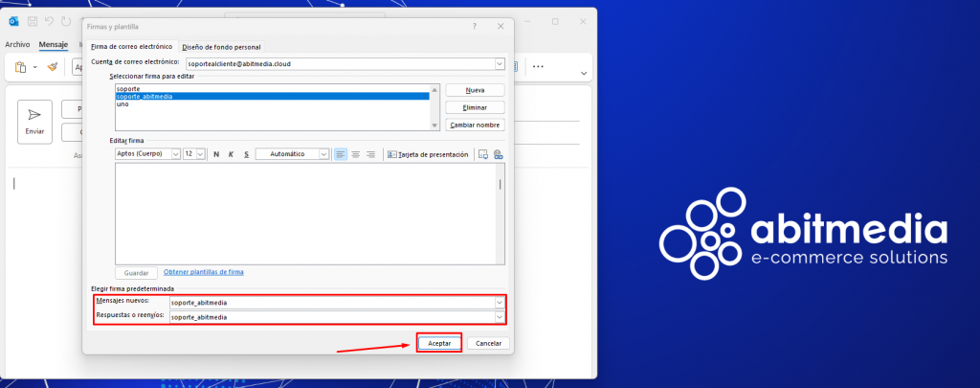Click the Tarjeta de presentación button

(428, 154)
